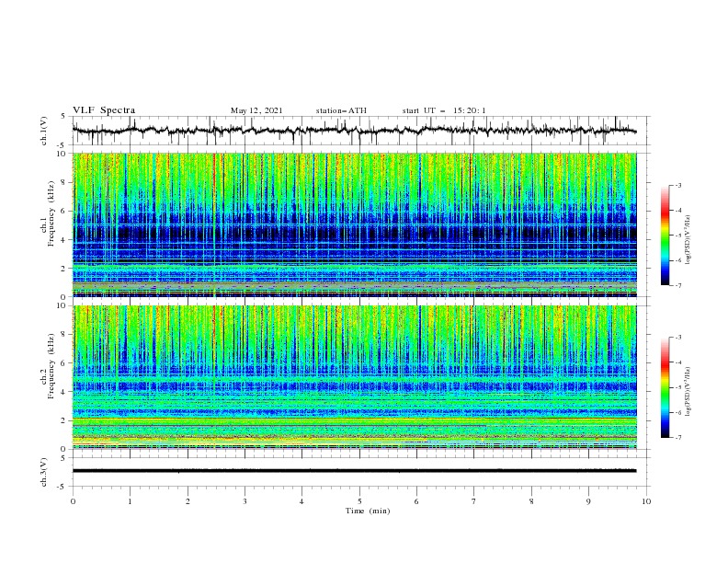Click time axis tick label "2"
The width and height of the screenshot is (728, 563).
tap(188, 501)
